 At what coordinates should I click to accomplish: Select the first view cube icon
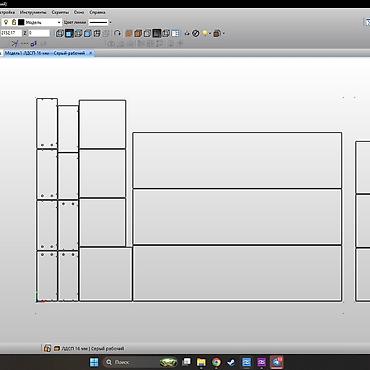pos(59,33)
